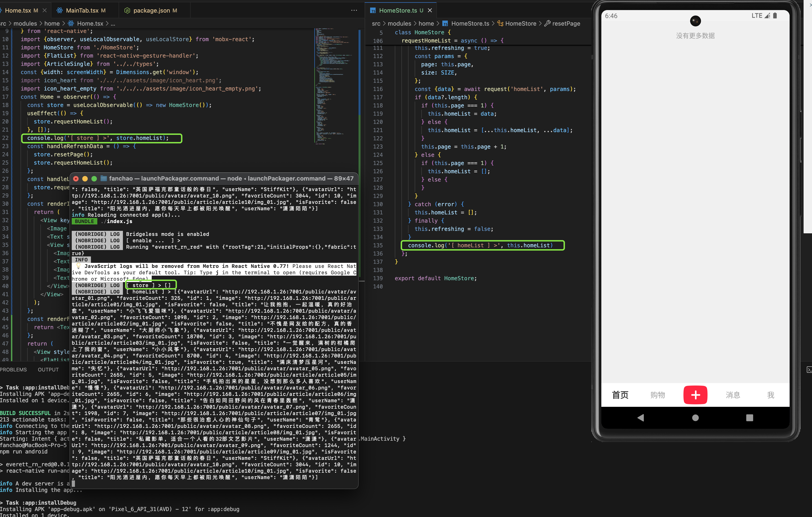This screenshot has width=812, height=517.
Task: Click the HomeStore.ts tab label
Action: click(x=398, y=11)
